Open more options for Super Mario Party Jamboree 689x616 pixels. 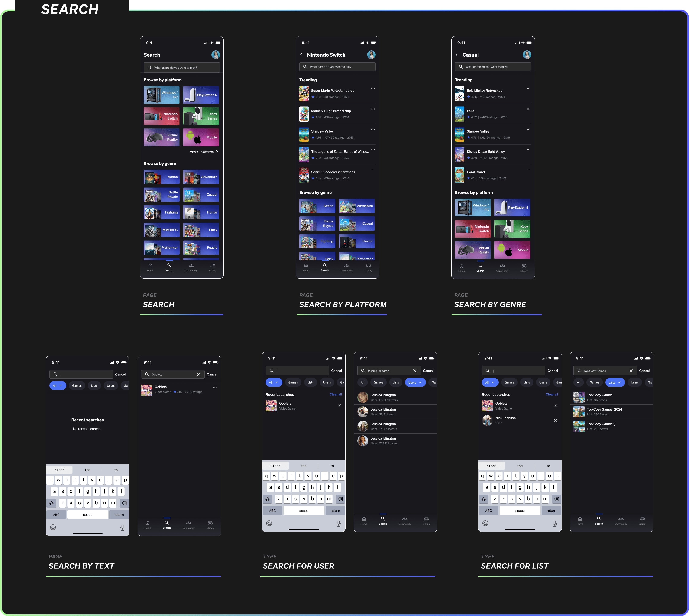point(373,89)
